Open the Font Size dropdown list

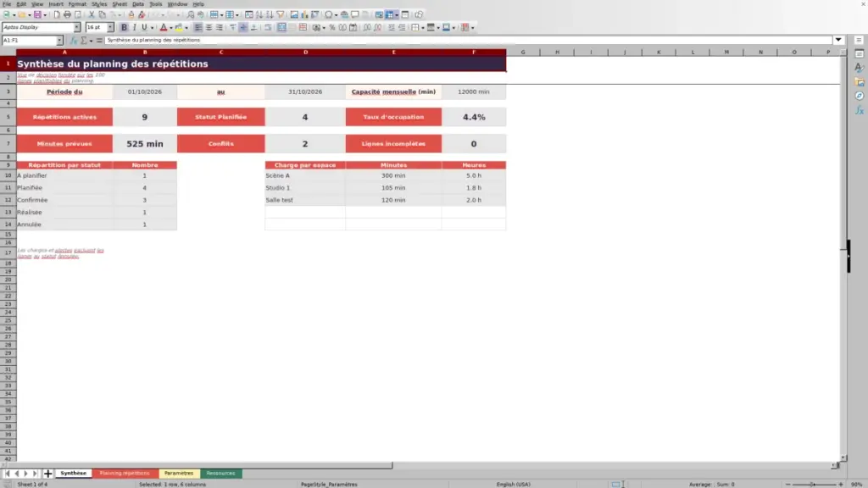110,27
